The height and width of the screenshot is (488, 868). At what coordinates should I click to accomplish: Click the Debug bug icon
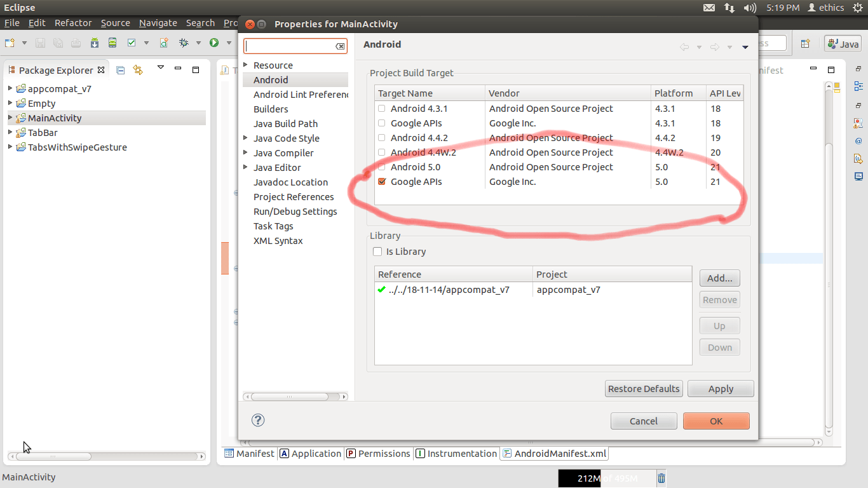184,43
